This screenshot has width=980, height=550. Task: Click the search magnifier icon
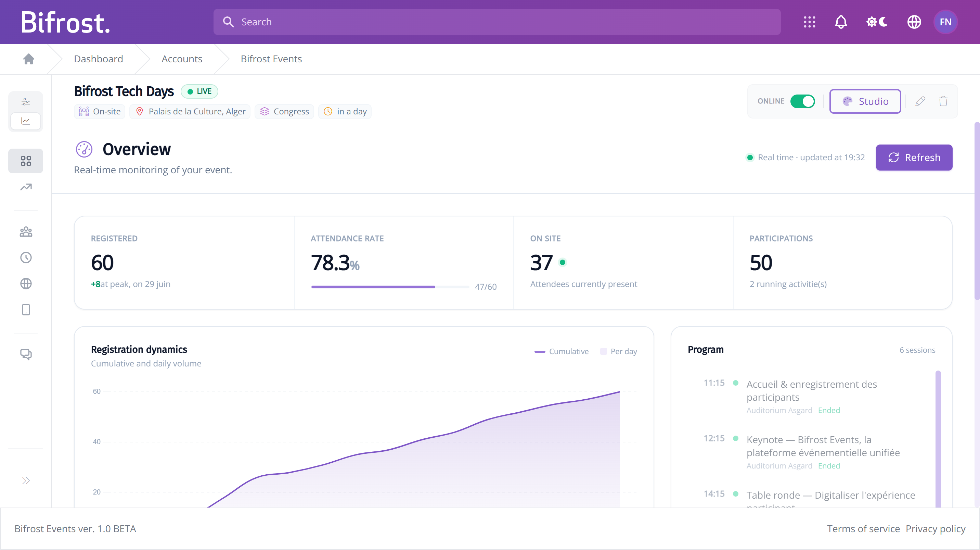(228, 22)
